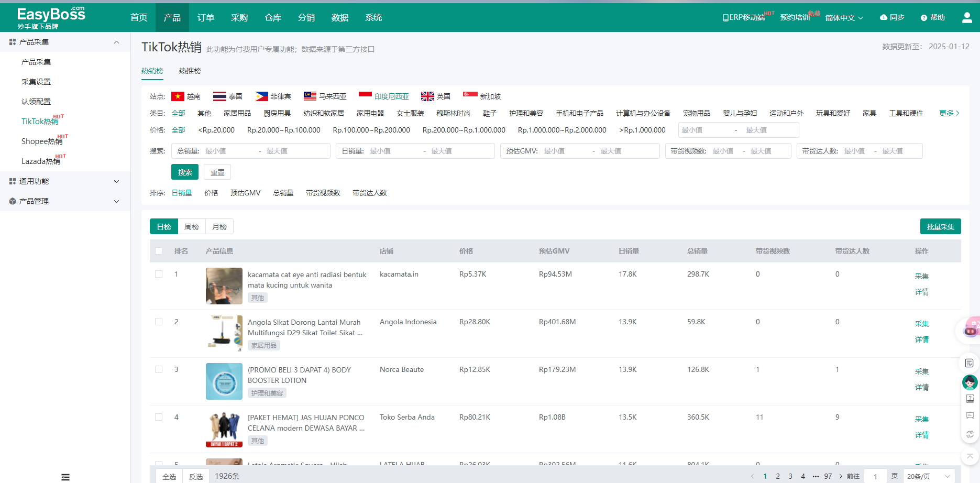
Task: Click 采集 for kacamata row
Action: pyautogui.click(x=922, y=276)
